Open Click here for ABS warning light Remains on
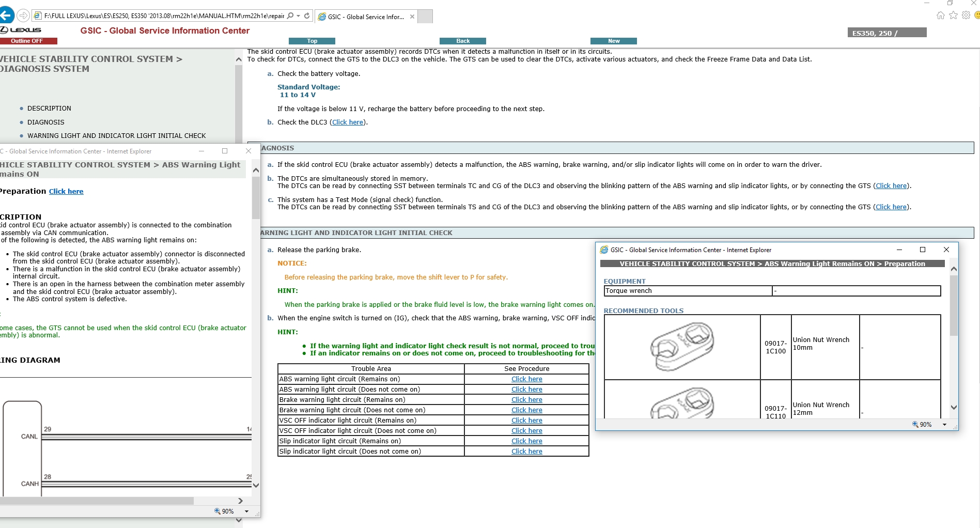 click(527, 379)
